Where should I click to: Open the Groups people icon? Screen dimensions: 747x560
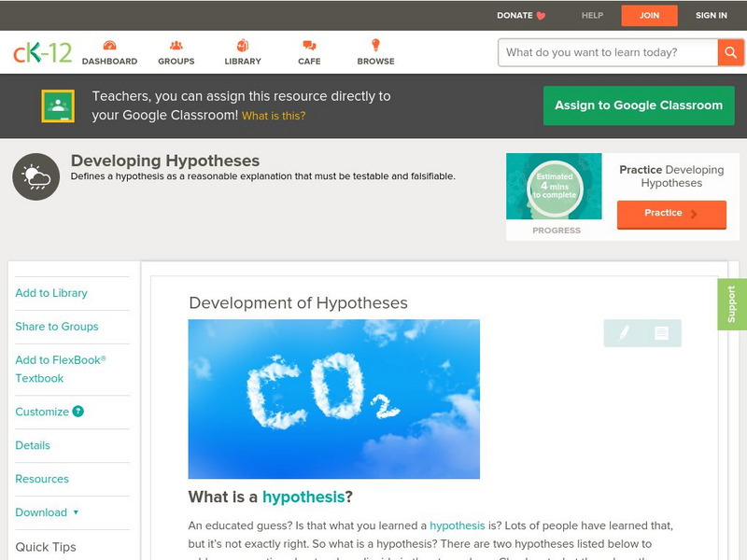tap(176, 45)
